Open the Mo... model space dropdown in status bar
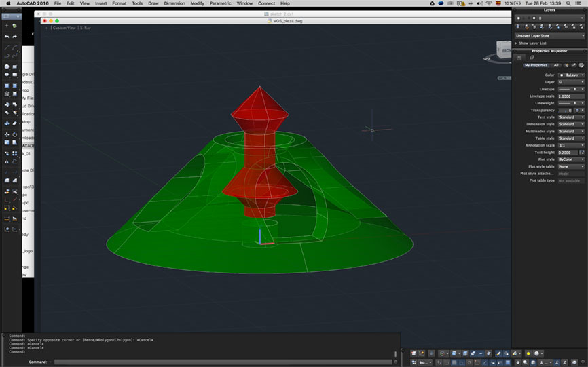 click(x=425, y=362)
